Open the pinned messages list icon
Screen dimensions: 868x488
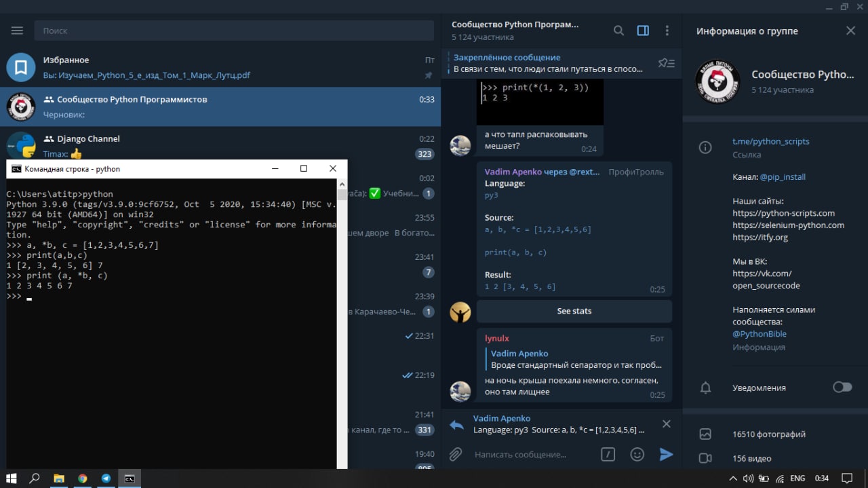(666, 63)
